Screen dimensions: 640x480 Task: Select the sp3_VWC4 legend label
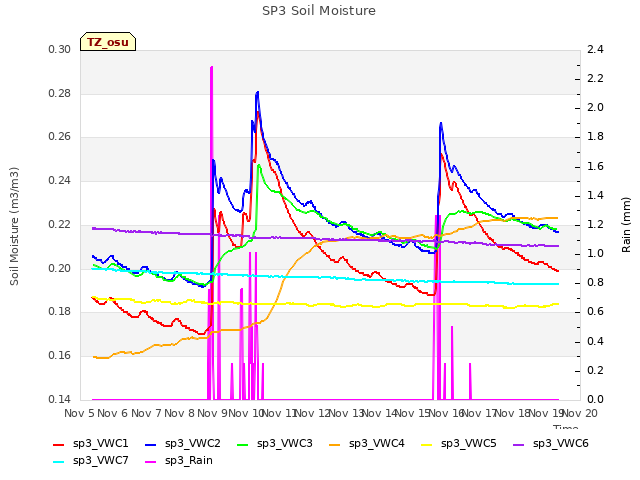pyautogui.click(x=376, y=444)
